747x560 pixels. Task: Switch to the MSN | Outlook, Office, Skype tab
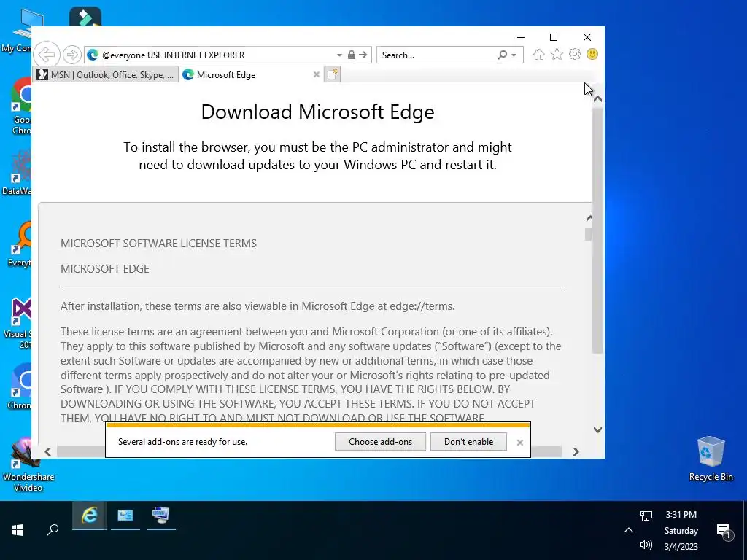pos(106,75)
